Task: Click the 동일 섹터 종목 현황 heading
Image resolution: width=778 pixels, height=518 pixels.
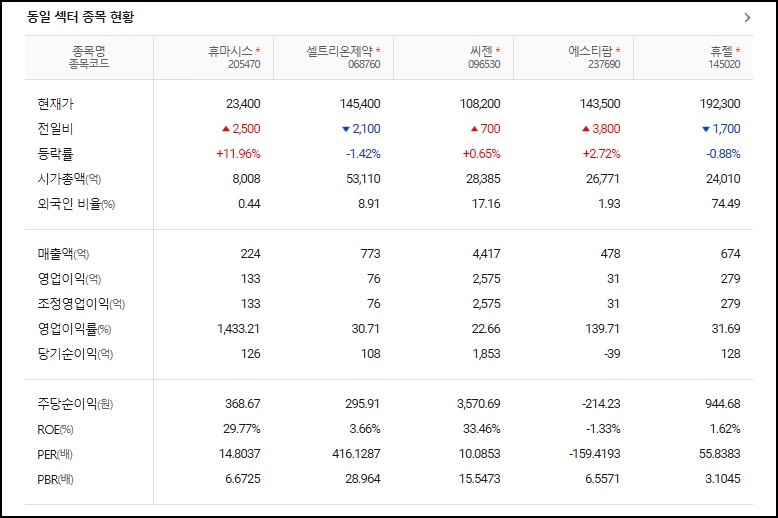Action: [80, 17]
